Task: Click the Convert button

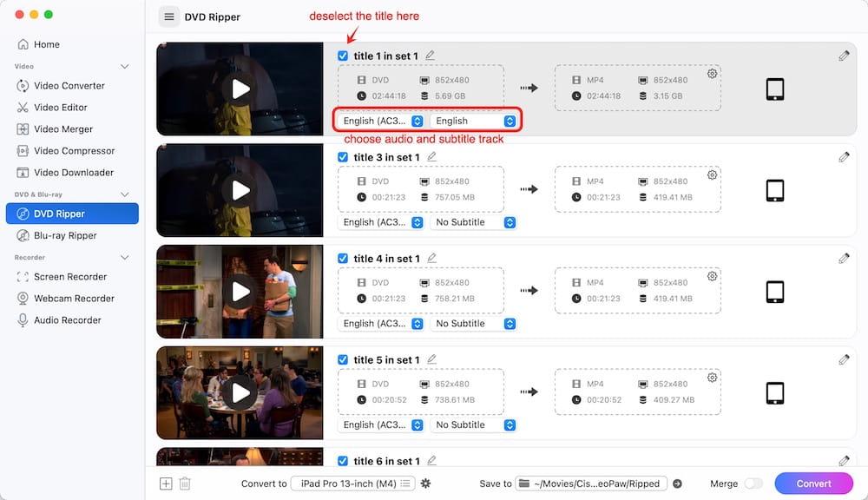Action: click(814, 484)
